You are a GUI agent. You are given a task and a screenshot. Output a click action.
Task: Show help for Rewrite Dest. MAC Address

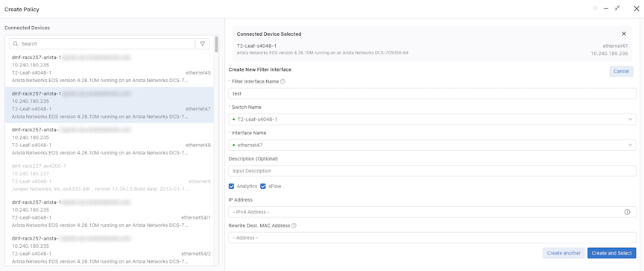click(x=294, y=225)
